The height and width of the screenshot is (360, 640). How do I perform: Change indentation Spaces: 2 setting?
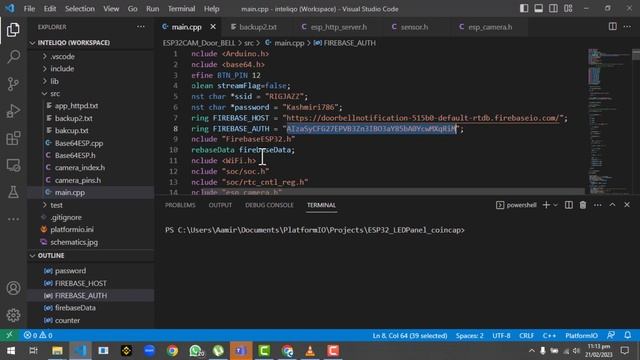(x=469, y=336)
